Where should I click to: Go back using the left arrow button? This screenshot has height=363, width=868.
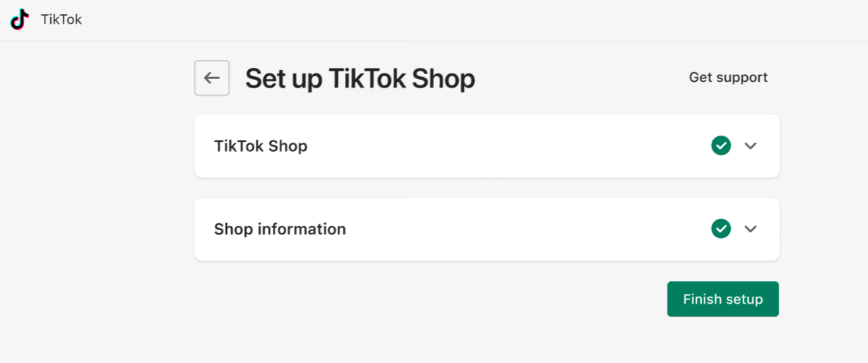click(212, 78)
